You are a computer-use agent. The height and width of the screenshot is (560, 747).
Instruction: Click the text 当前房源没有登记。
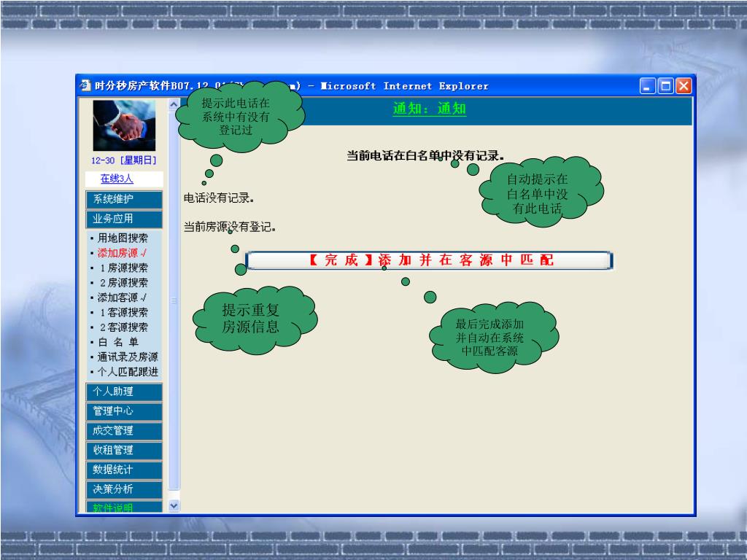[230, 227]
